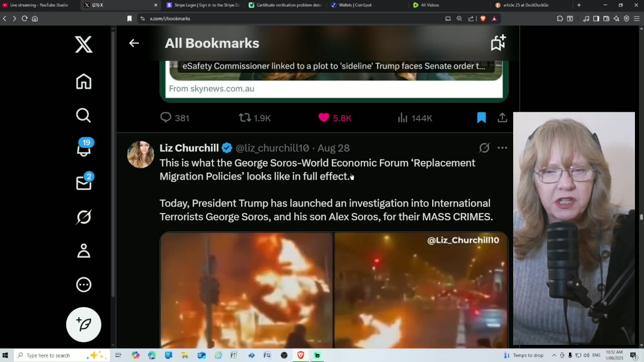Open Home feed in X sidebar
The height and width of the screenshot is (362, 644).
click(84, 81)
